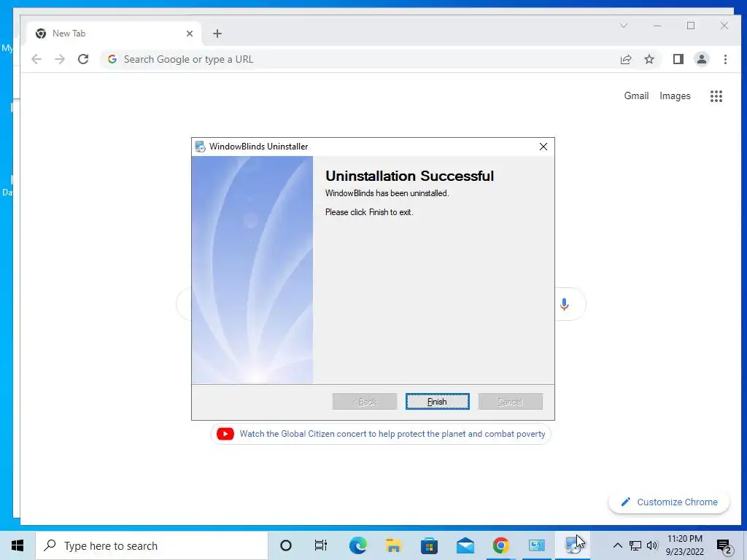Open Mail app from taskbar
Screen dimensions: 747x560
pos(465,545)
